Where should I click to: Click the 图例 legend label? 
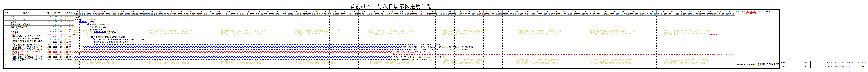(738, 12)
